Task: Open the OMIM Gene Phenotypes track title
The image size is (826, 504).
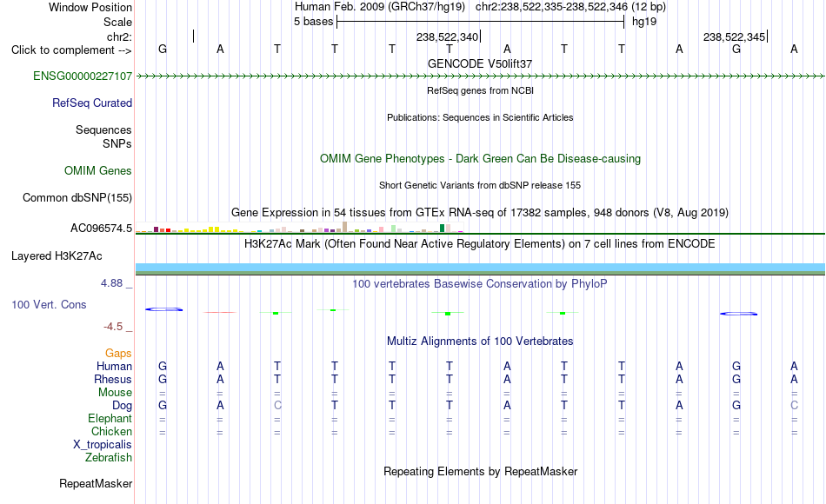Action: [x=480, y=158]
